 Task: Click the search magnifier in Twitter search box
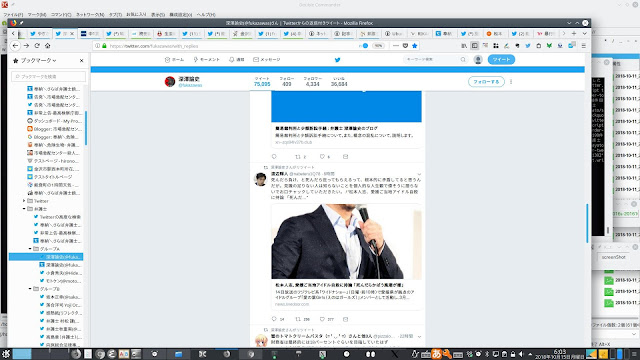[463, 60]
